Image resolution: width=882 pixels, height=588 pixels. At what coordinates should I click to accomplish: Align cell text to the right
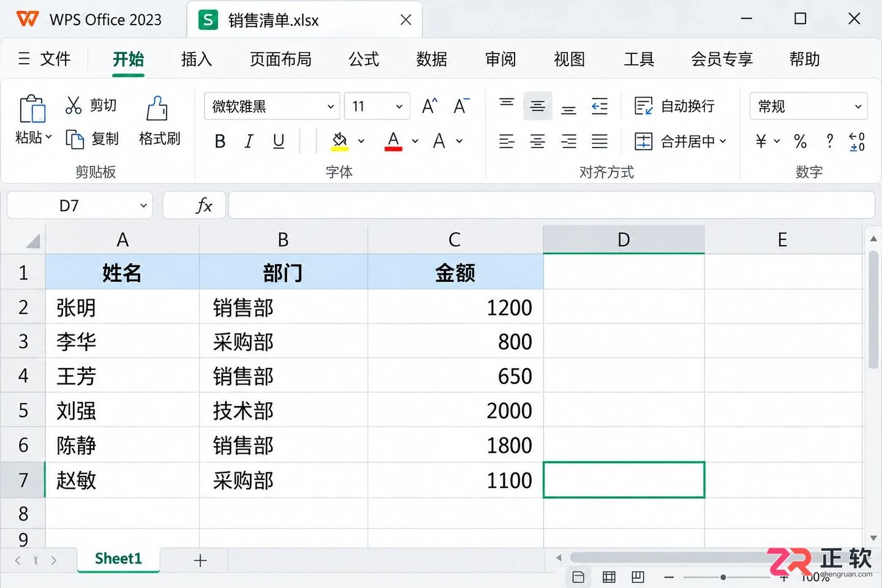click(568, 141)
